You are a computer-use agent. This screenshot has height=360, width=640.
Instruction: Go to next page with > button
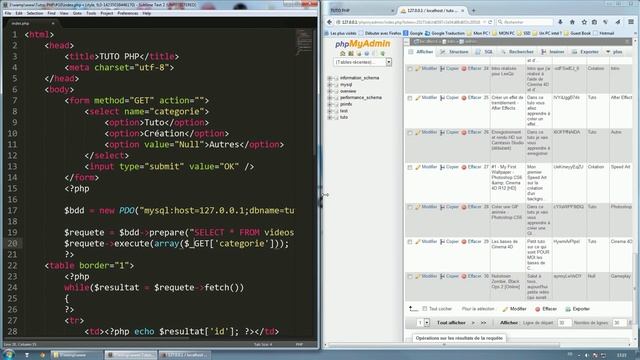click(473, 323)
